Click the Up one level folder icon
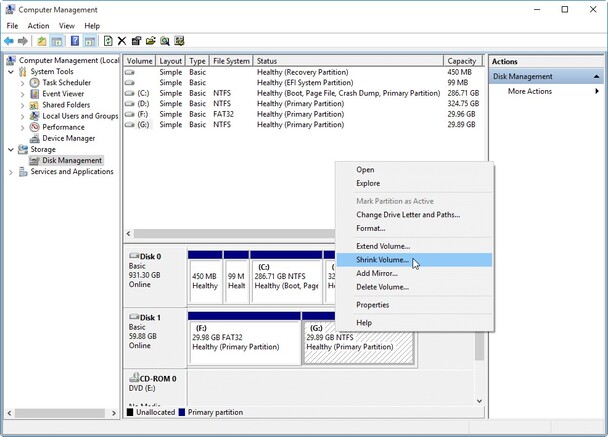608x437 pixels. (42, 41)
